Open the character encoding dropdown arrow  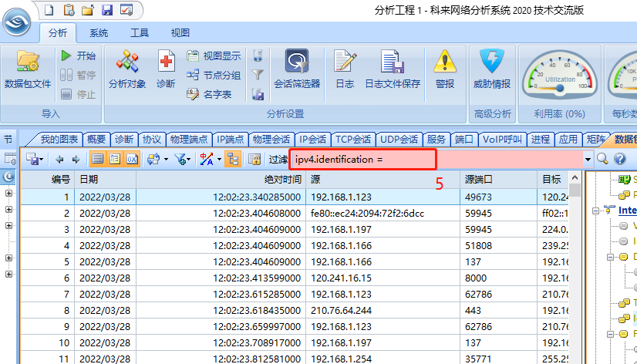[x=219, y=160]
